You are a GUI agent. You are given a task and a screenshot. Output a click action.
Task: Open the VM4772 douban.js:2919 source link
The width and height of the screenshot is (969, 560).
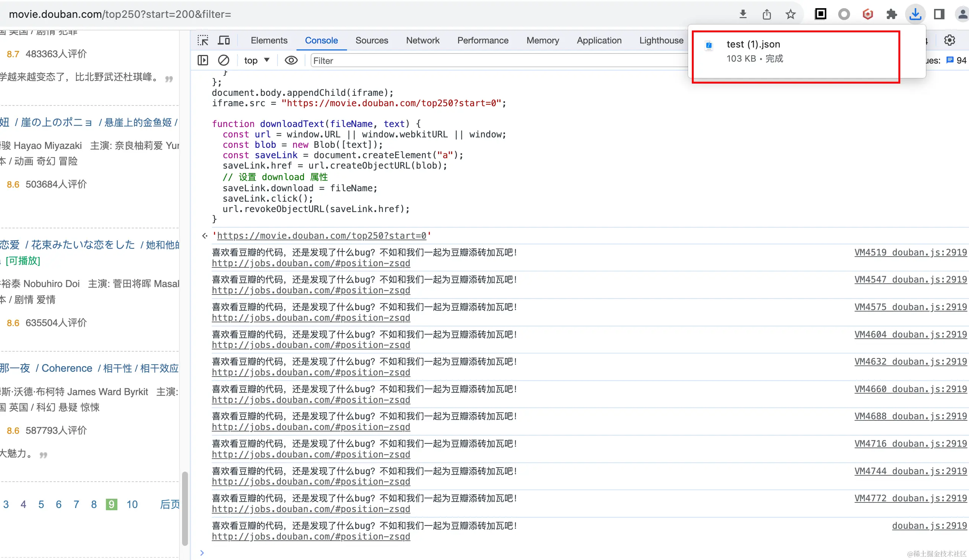tap(911, 498)
